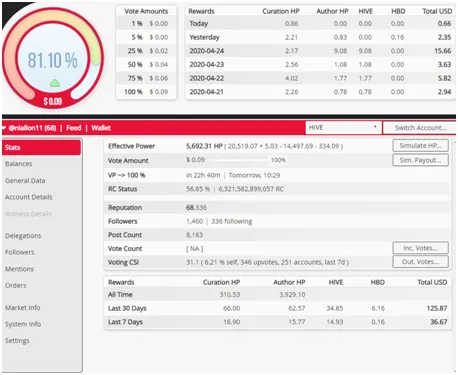The image size is (458, 375).
Task: Click the Curation HP header in top table
Action: tap(281, 11)
